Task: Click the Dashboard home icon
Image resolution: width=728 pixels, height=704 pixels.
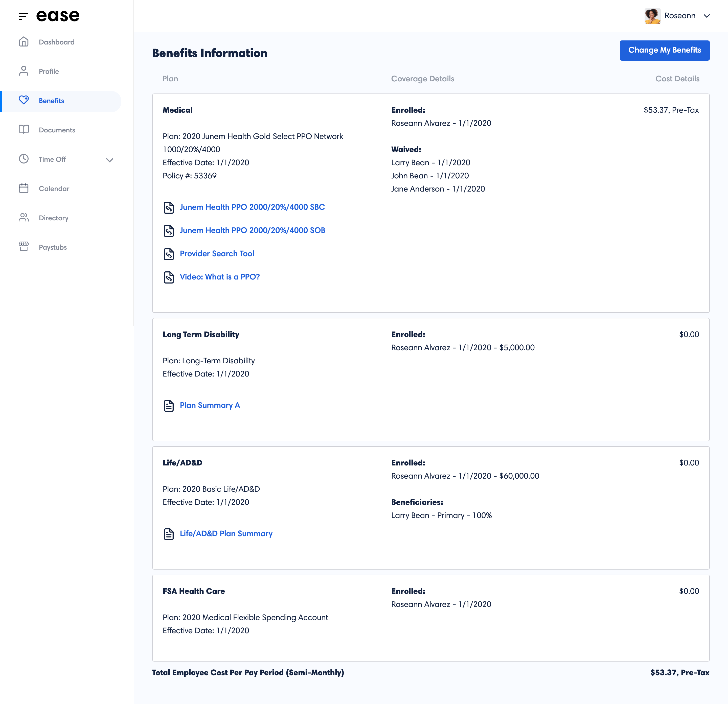Action: 24,42
